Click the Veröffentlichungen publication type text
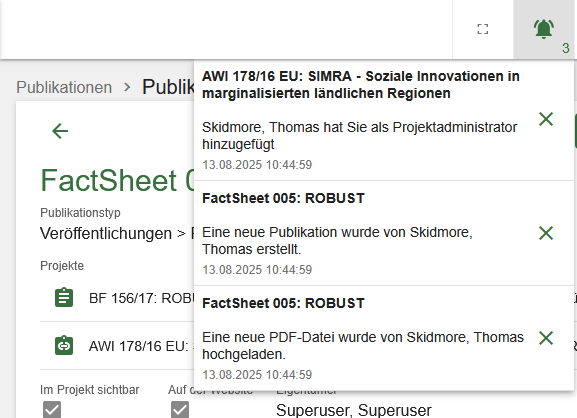This screenshot has height=418, width=577. (x=106, y=233)
